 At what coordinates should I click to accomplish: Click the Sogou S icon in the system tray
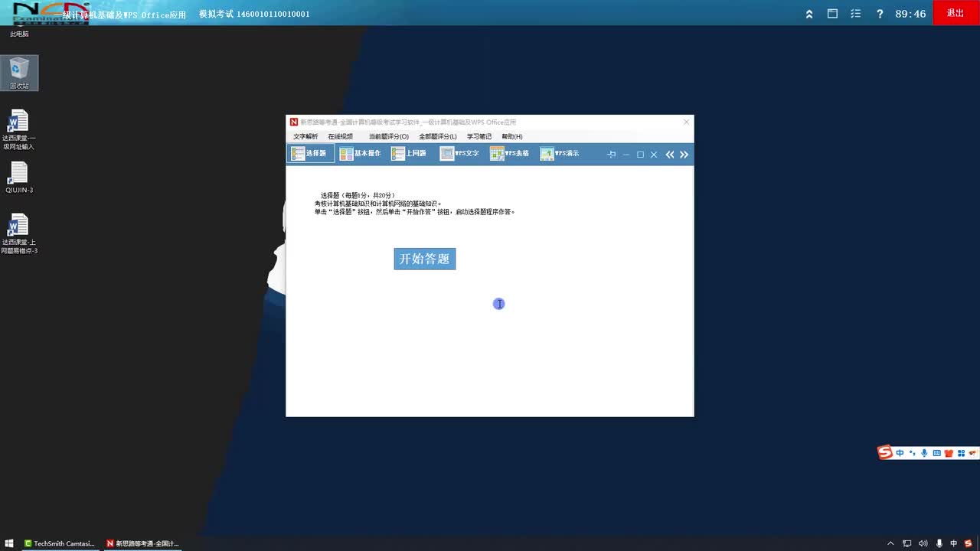(969, 543)
